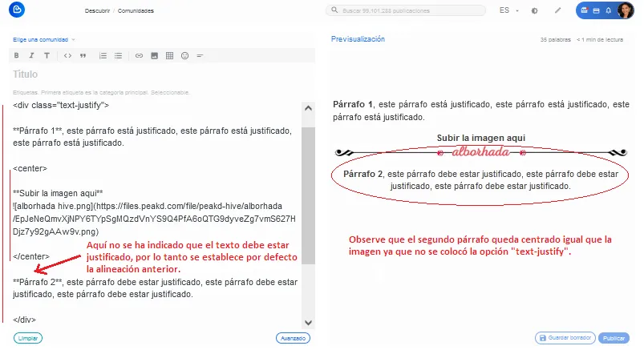Click the '**Párrafo 2**' text in the editor
The image size is (644, 354).
(38, 282)
